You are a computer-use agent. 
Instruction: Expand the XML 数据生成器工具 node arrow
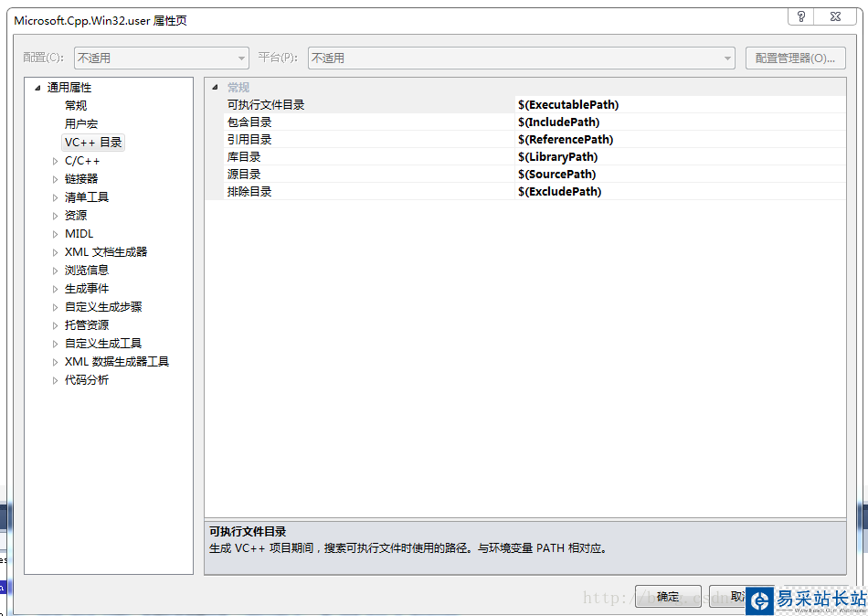[55, 362]
